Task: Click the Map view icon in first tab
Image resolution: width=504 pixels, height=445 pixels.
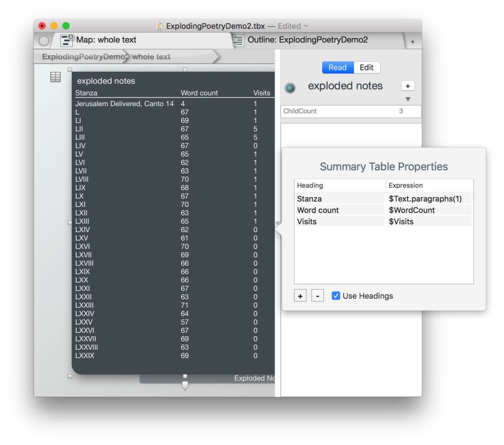Action: click(x=66, y=40)
